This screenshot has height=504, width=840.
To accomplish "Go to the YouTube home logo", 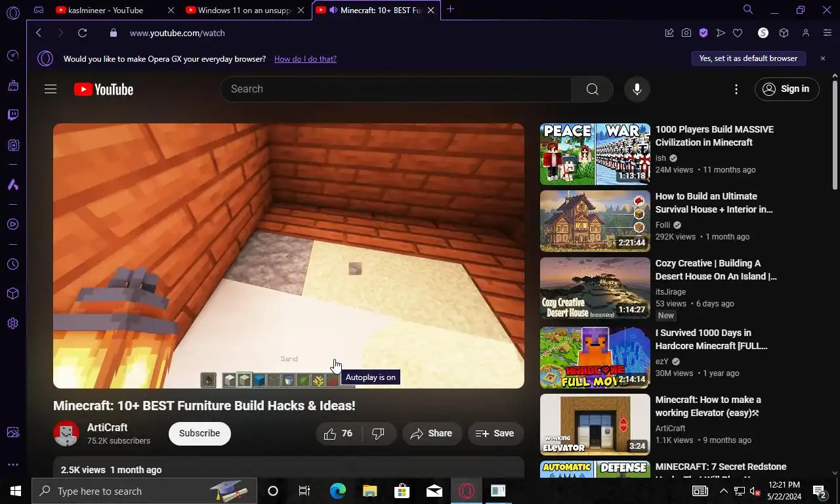I will pos(104,89).
